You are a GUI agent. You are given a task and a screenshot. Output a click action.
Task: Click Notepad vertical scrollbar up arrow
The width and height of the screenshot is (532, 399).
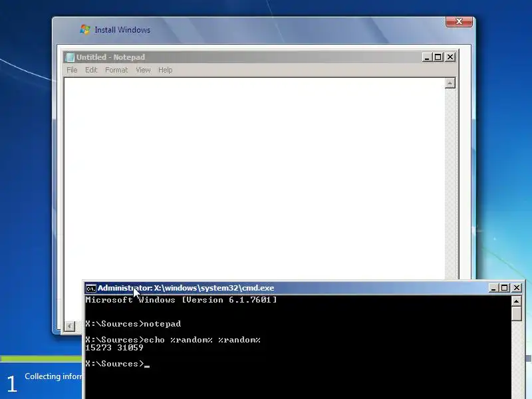point(450,83)
